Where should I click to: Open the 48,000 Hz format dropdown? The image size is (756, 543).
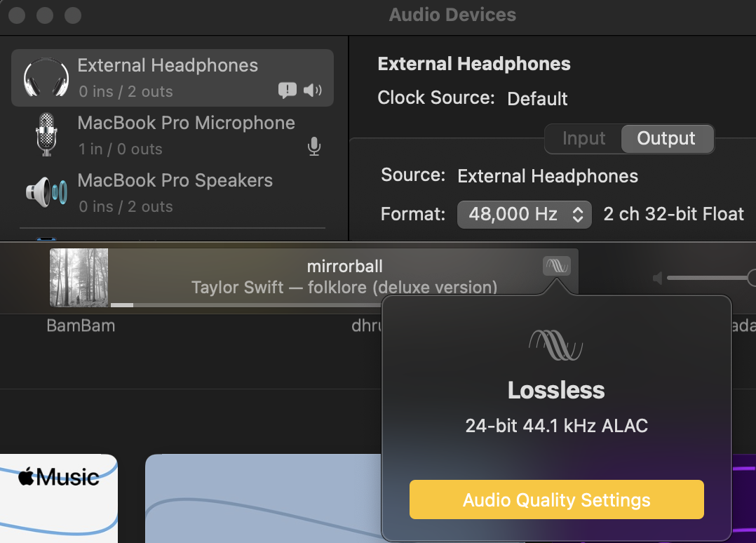click(x=524, y=215)
